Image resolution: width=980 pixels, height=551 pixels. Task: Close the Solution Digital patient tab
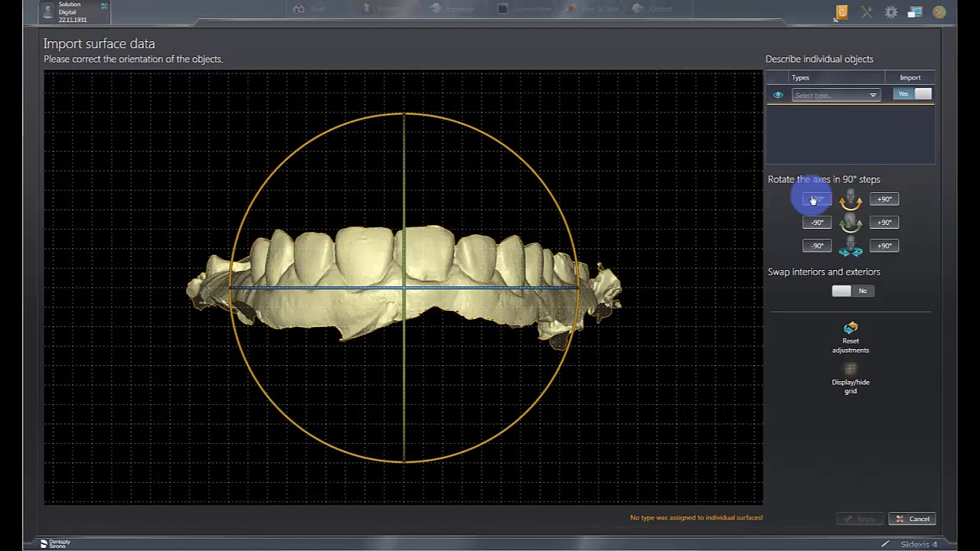point(104,5)
